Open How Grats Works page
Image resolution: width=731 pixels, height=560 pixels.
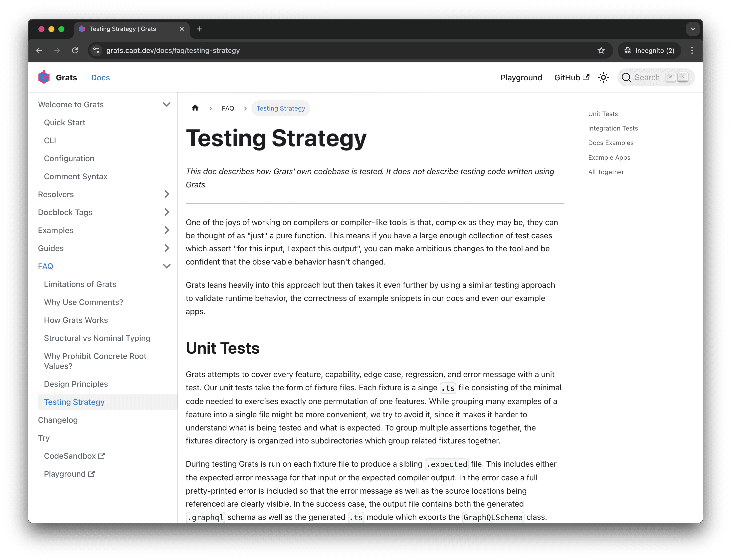76,320
